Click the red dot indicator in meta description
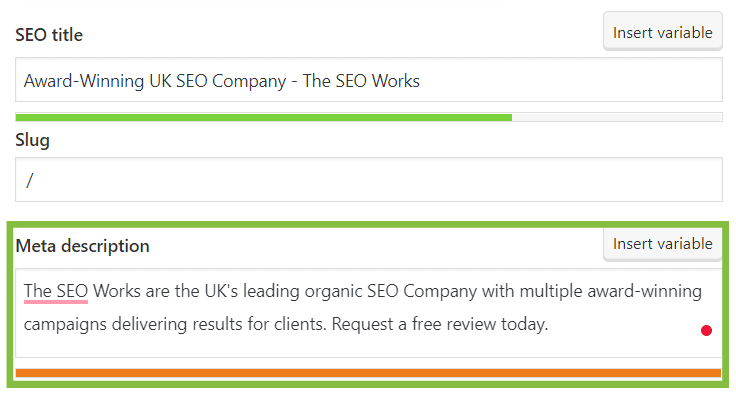 point(706,331)
